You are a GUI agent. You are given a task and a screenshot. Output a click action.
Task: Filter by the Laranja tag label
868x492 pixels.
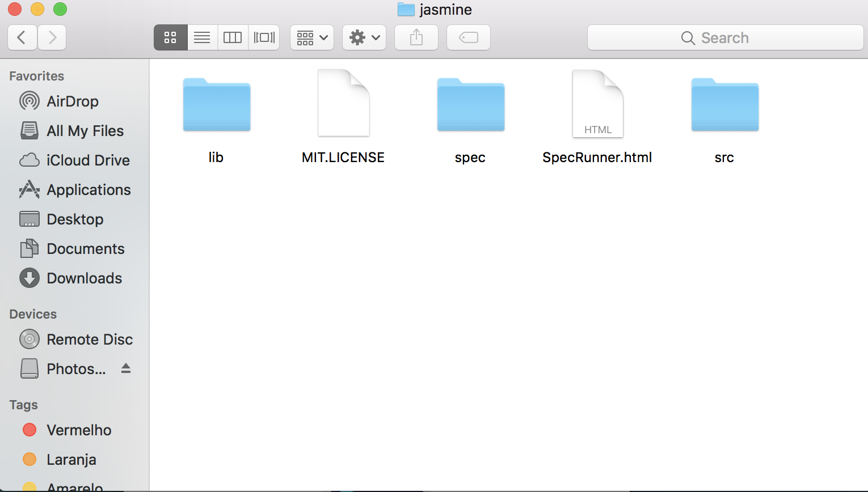pyautogui.click(x=71, y=459)
